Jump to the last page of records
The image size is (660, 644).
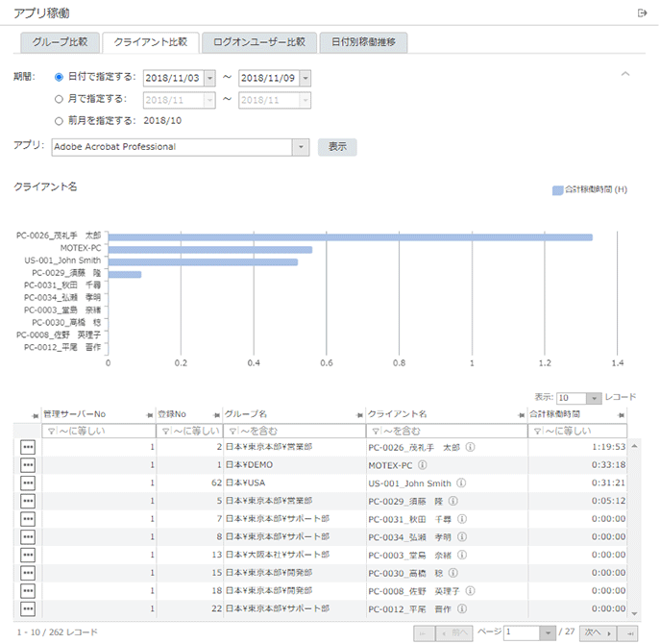[x=630, y=632]
